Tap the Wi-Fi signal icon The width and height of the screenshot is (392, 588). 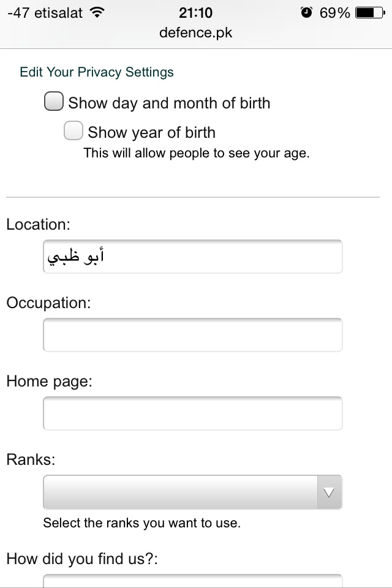(97, 13)
